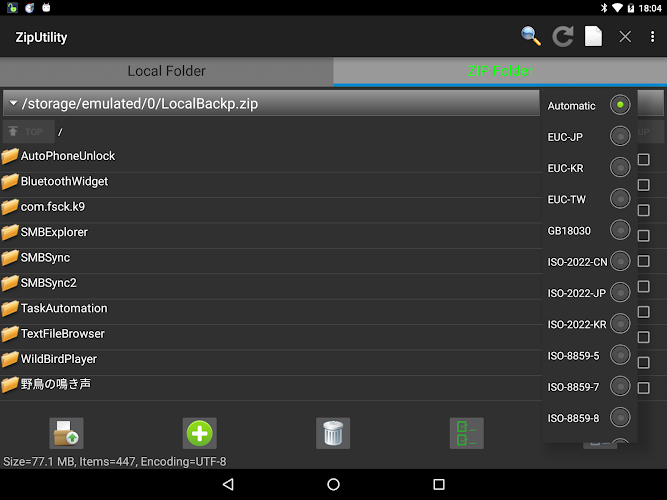Refresh the ZIP file listing
Screen dimensions: 667x500
tap(562, 37)
